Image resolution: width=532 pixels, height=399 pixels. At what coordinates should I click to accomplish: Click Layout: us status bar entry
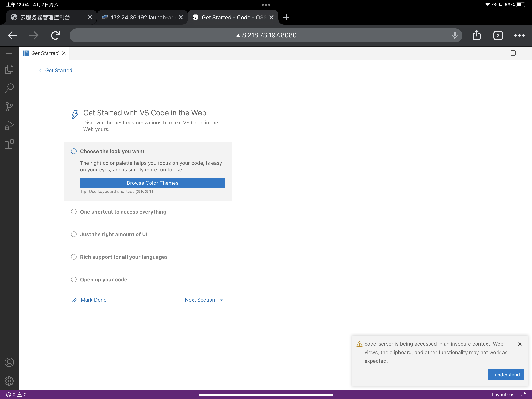coord(503,395)
